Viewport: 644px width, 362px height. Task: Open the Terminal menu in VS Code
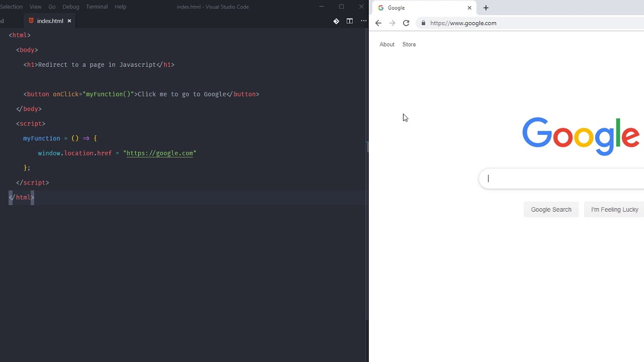tap(97, 7)
